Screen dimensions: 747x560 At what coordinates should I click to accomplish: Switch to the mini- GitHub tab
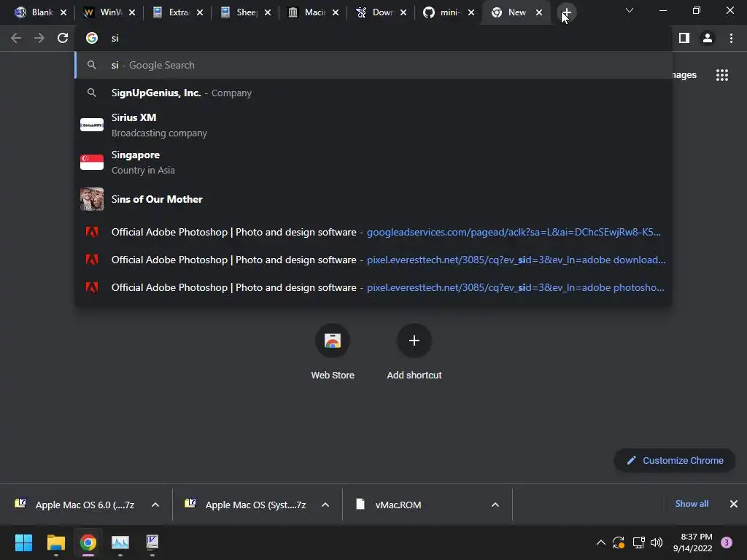441,12
